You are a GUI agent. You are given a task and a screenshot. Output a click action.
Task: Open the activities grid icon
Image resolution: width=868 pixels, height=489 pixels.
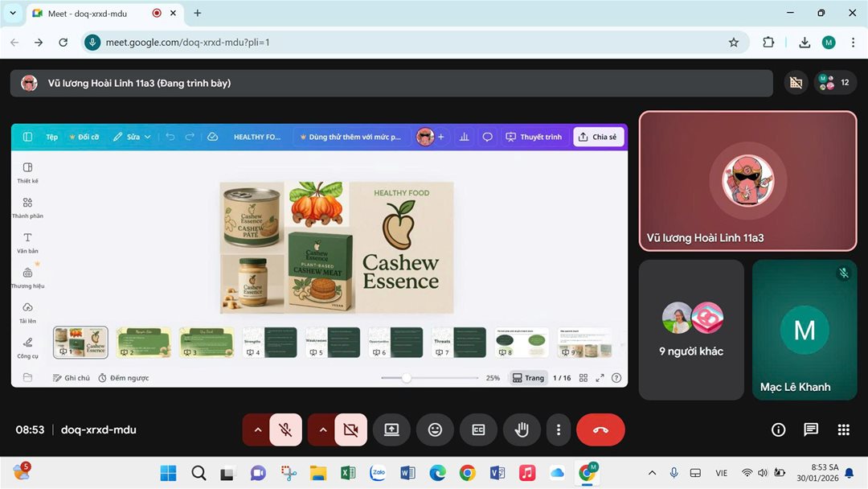843,429
